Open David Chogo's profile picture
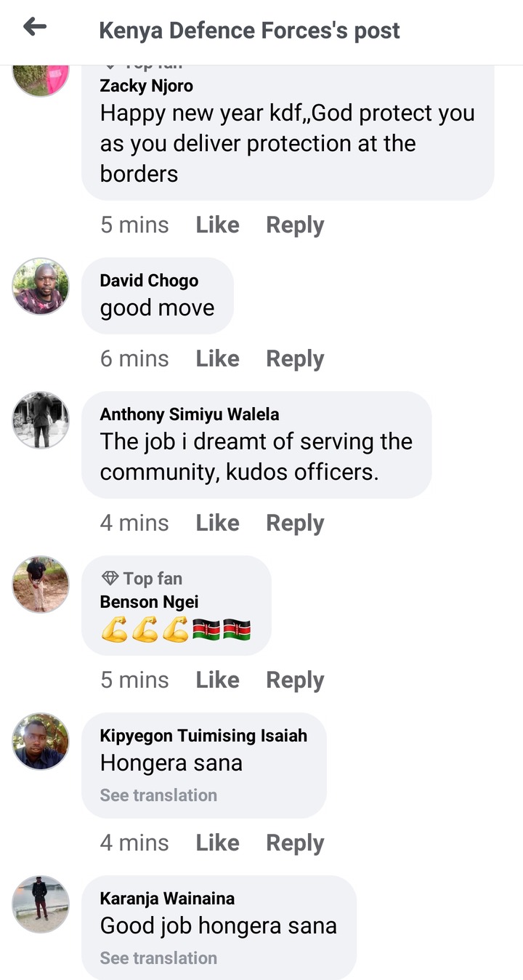Screen dimensions: 523x980 [41, 286]
